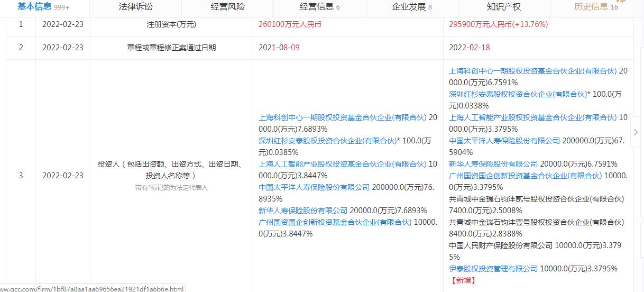Open 广州国资国企创新投资基金 link in right column
This screenshot has height=292, width=644.
tap(526, 176)
